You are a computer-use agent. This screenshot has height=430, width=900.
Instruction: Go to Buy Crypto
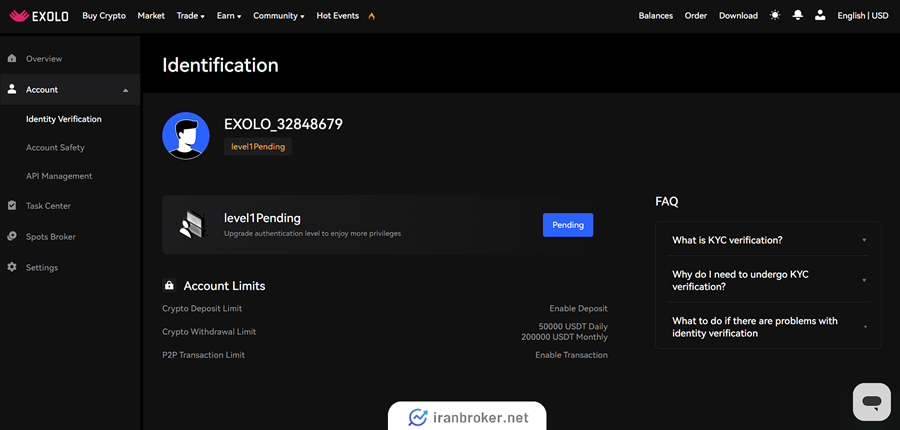[104, 16]
